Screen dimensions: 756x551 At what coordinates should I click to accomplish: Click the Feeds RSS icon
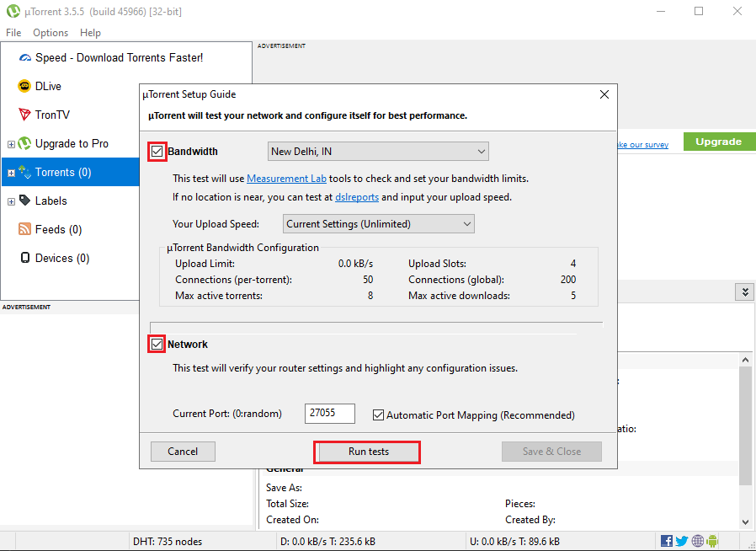(25, 229)
